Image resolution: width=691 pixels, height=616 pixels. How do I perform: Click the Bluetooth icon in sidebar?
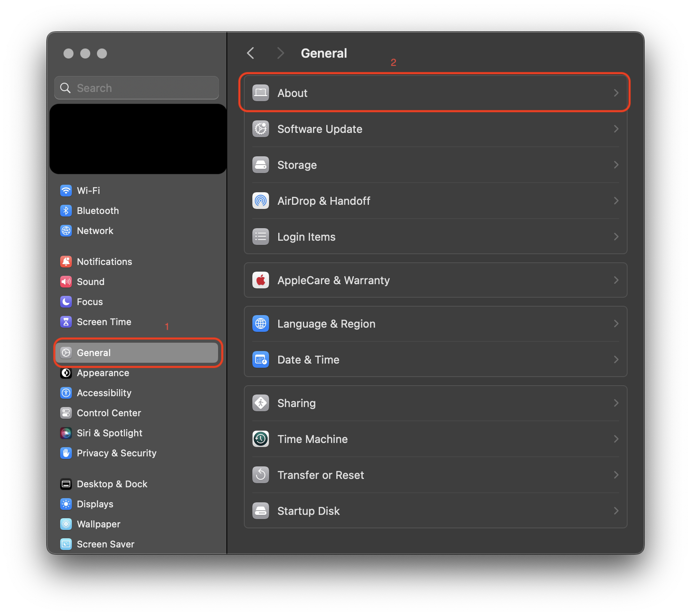click(66, 211)
